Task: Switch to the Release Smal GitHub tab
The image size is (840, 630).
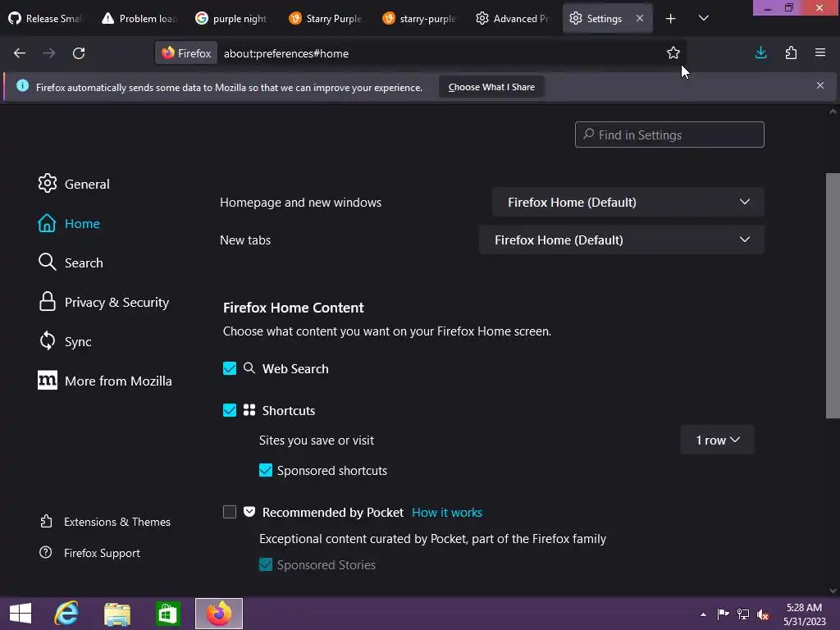Action: click(46, 18)
